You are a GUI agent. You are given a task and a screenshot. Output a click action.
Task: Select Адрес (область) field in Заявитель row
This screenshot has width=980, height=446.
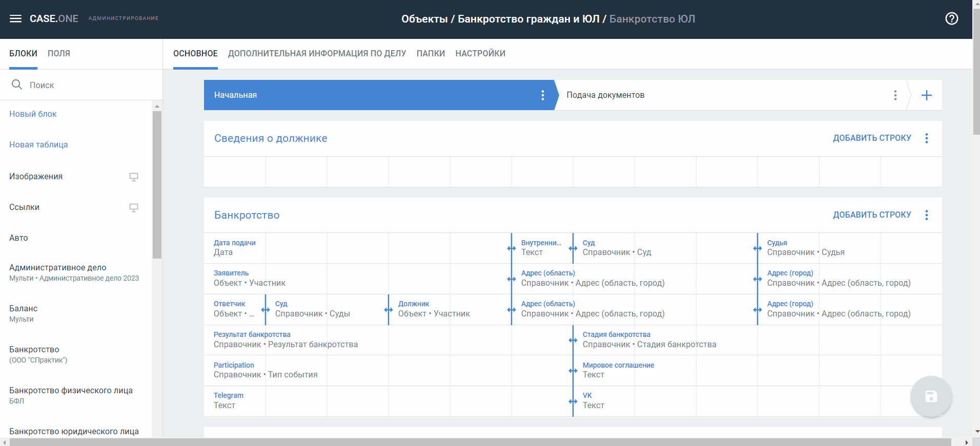point(634,278)
